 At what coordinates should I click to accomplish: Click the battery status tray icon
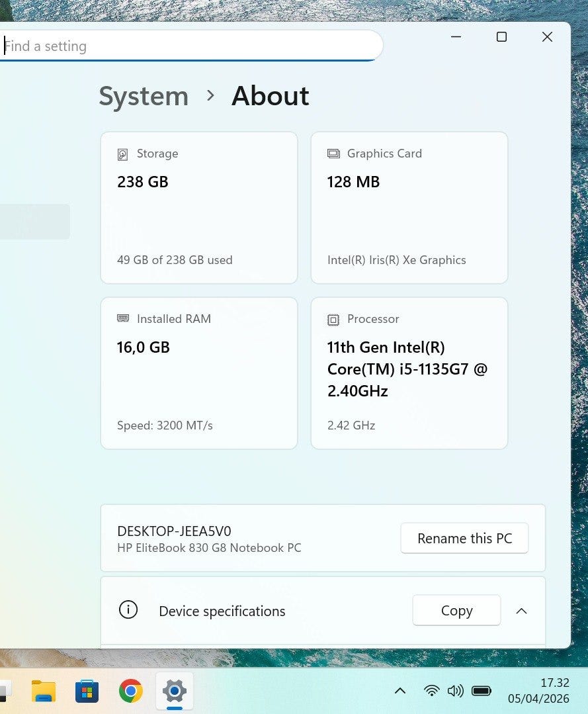coord(481,691)
